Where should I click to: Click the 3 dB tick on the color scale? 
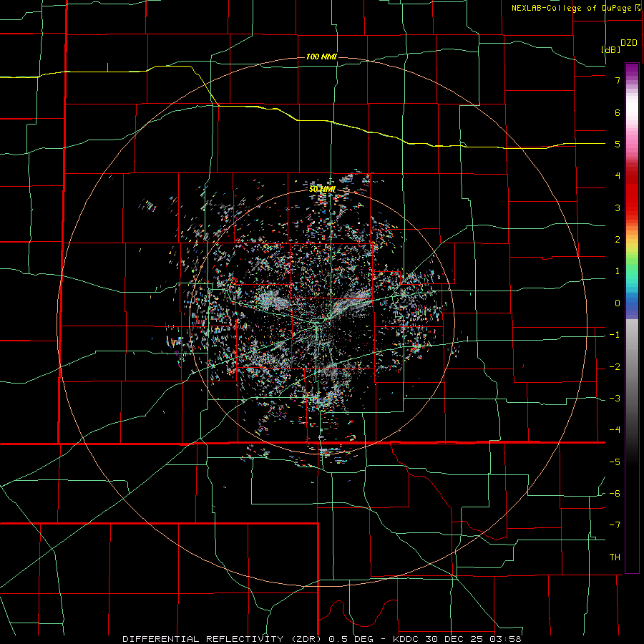click(618, 208)
